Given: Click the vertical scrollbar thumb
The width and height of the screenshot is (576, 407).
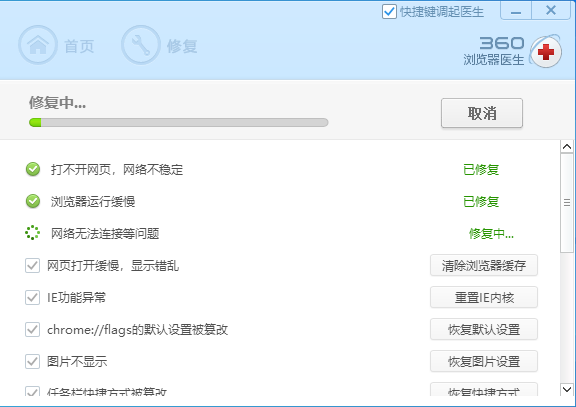Looking at the screenshot, I should [567, 203].
